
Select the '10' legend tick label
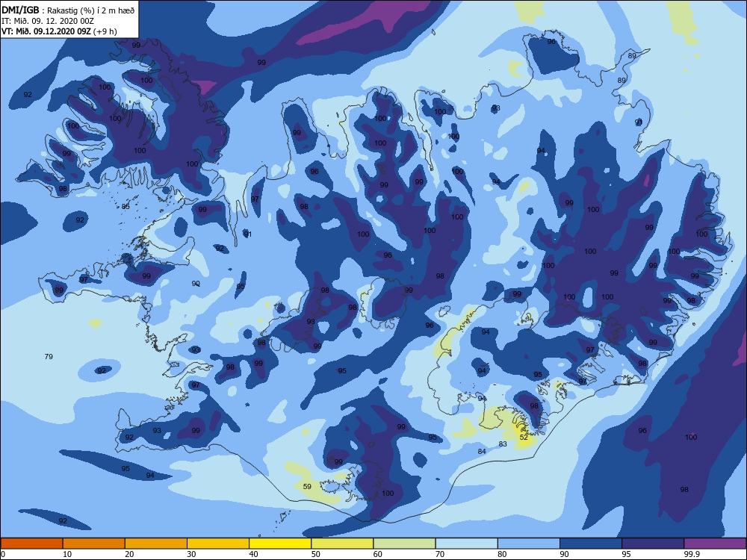(67, 554)
